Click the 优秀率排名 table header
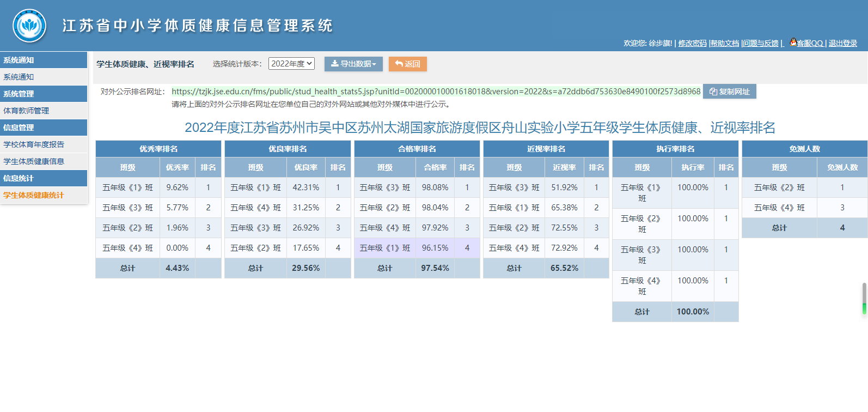Screen dimensions: 868x412 158,149
